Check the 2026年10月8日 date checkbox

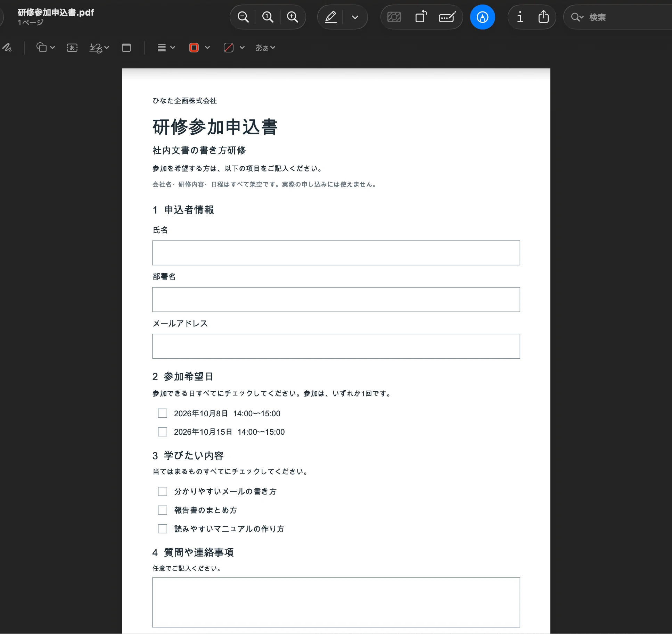(163, 413)
